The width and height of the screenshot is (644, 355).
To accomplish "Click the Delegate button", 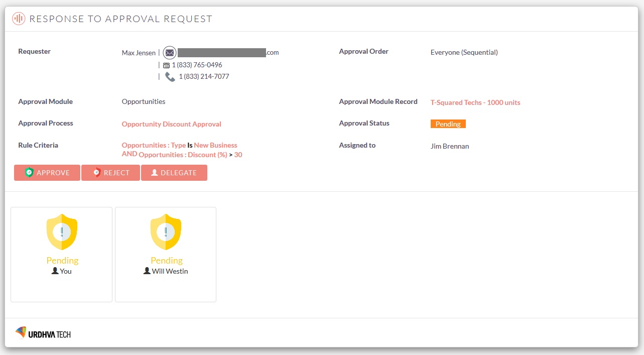I will (x=174, y=173).
